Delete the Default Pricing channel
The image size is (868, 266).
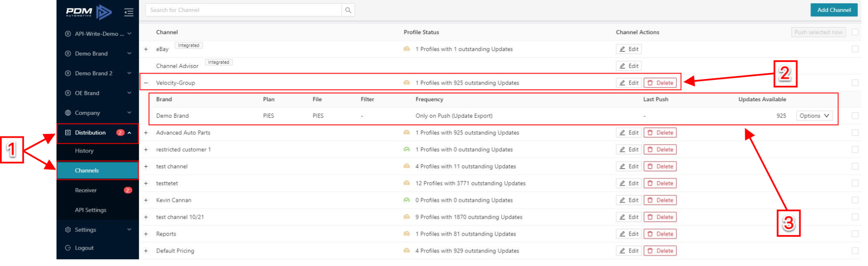tap(660, 250)
